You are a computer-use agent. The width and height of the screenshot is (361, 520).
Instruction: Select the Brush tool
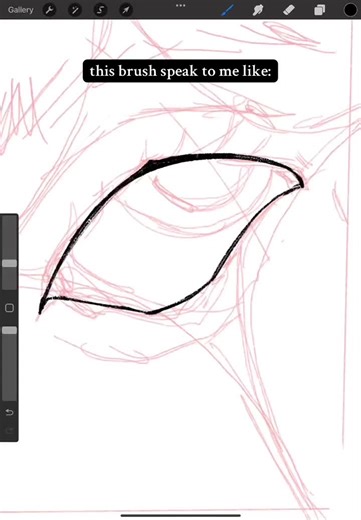click(228, 10)
